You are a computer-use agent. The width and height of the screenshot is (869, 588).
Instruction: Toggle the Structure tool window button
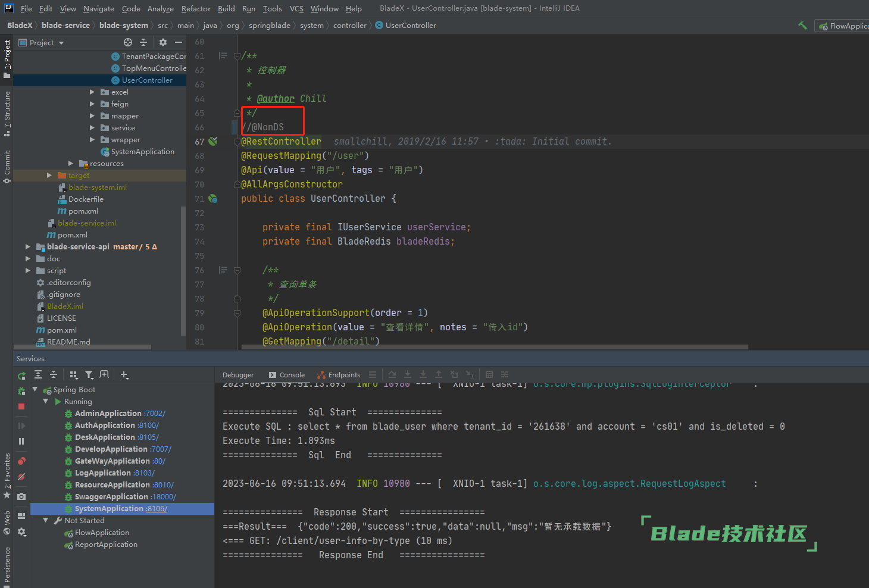(x=7, y=114)
